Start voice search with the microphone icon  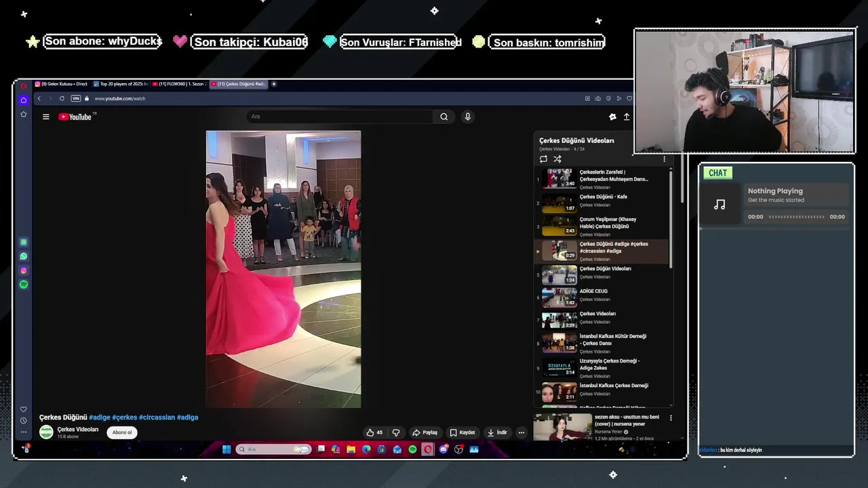tap(467, 117)
